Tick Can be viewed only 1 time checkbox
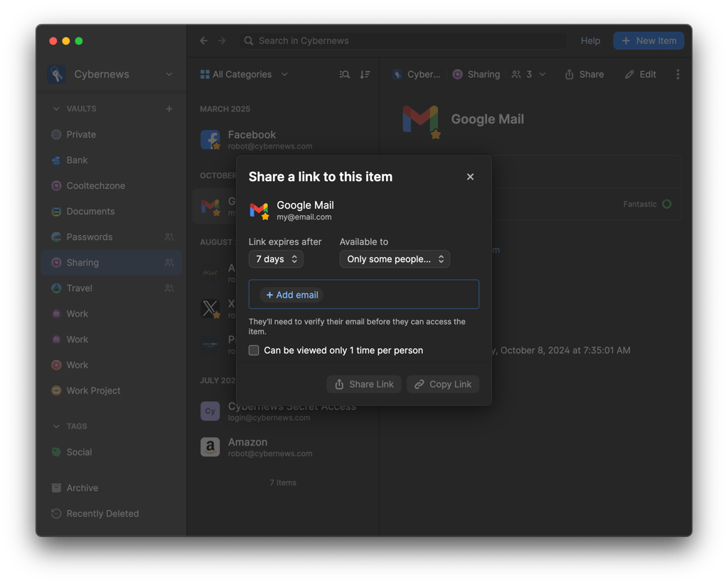 (x=254, y=350)
